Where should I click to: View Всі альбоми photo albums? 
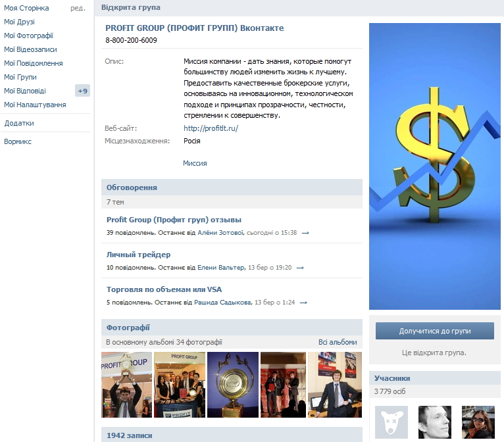(x=338, y=342)
